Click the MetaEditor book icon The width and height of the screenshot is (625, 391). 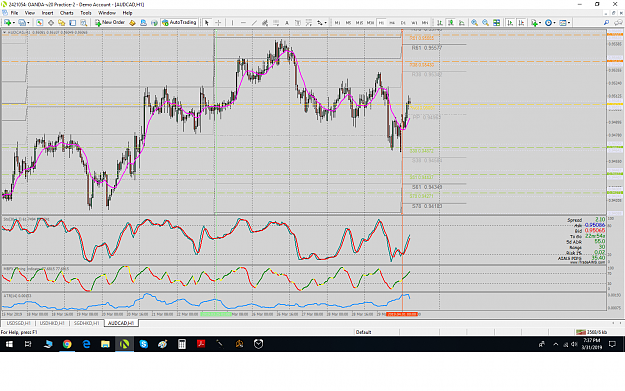(x=132, y=23)
